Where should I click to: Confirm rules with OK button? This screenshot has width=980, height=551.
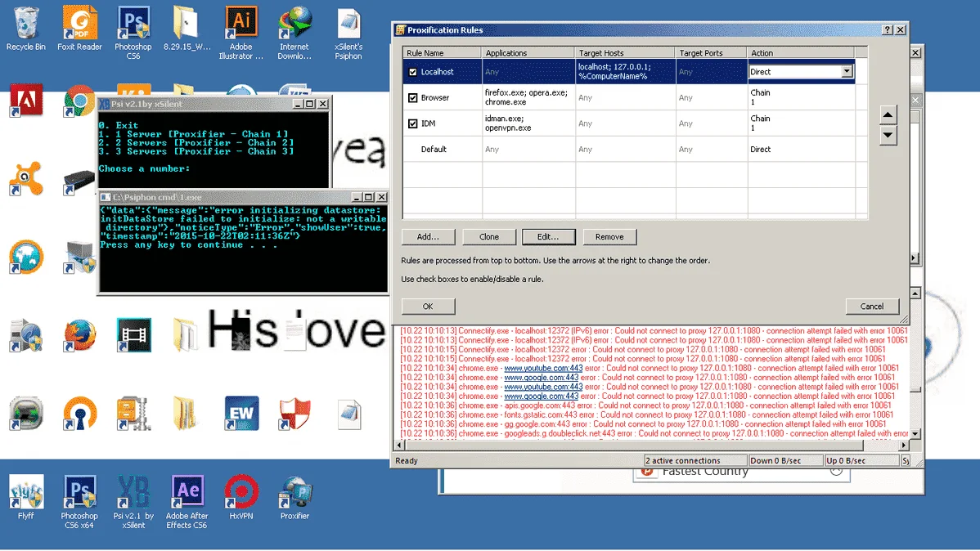[428, 306]
